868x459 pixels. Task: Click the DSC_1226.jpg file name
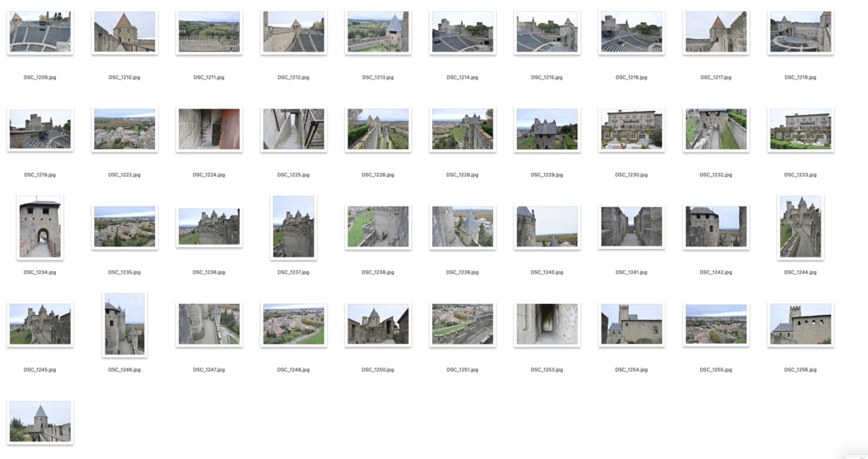point(378,174)
